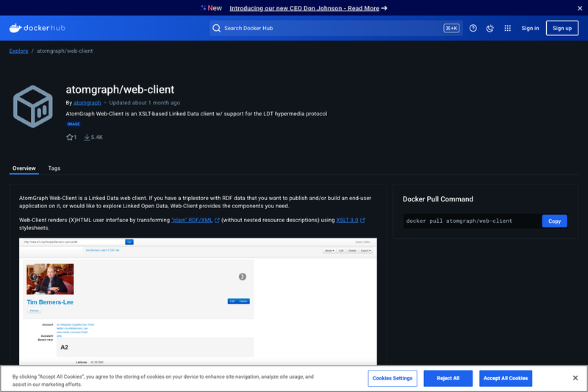Image resolution: width=588 pixels, height=392 pixels.
Task: Click the external link icon after RDF/XML
Action: 217,221
